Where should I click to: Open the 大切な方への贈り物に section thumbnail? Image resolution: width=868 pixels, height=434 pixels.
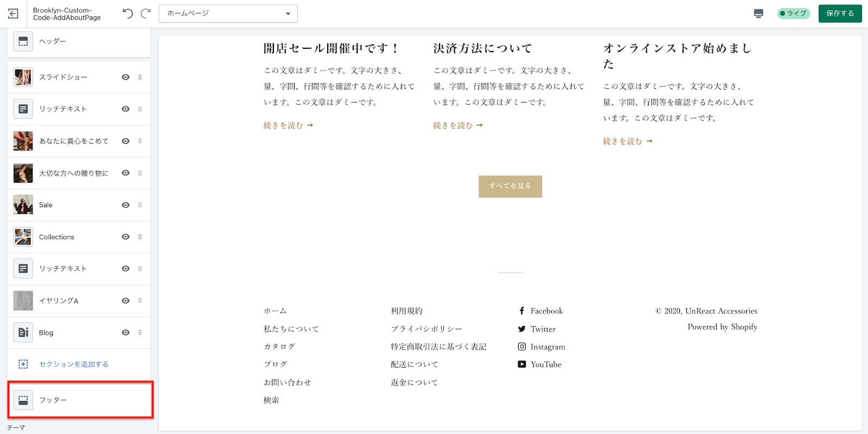[x=23, y=173]
